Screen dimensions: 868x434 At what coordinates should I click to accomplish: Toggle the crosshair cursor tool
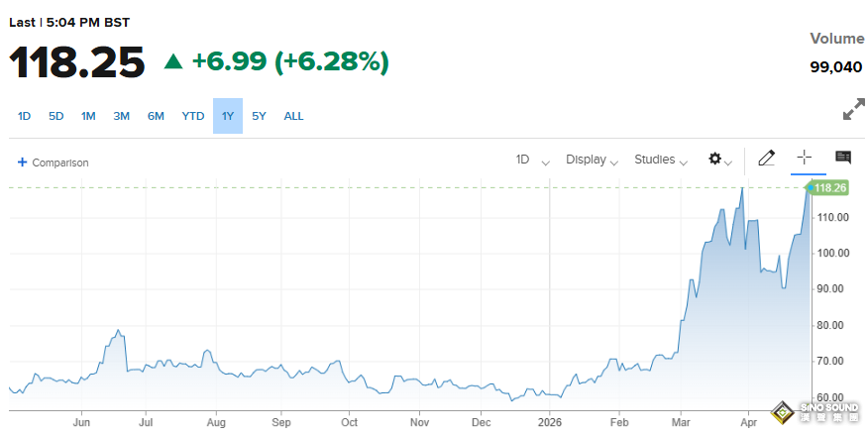[805, 158]
